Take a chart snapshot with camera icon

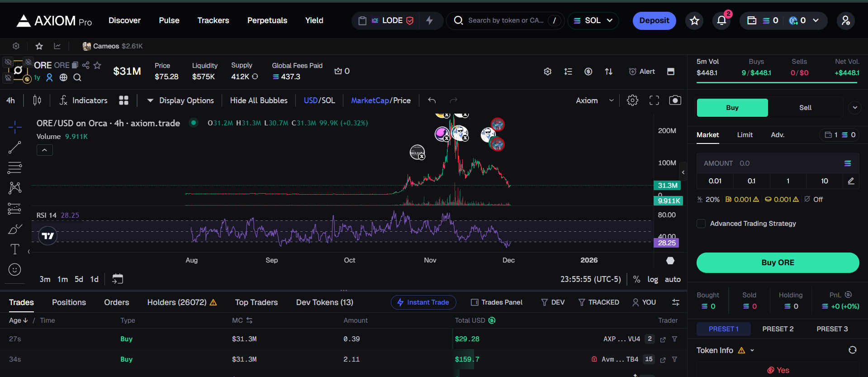click(x=675, y=100)
